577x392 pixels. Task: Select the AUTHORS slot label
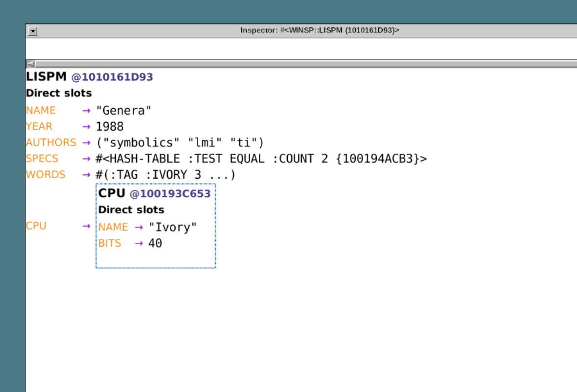tap(51, 142)
